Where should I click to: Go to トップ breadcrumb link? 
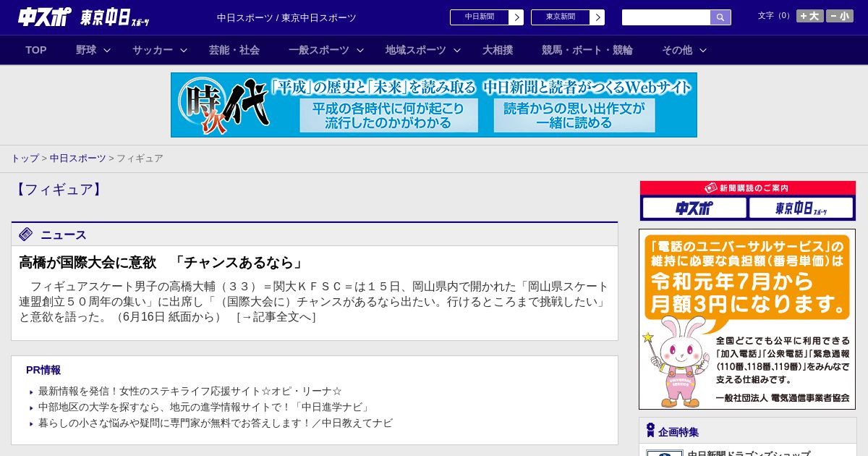click(25, 159)
